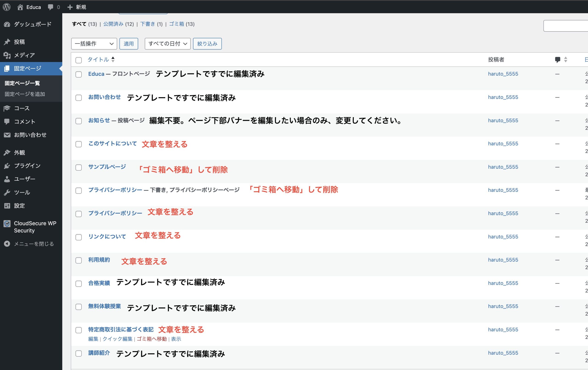Expand the すべての日付 date filter
Screen dimensions: 588x370
(167, 44)
